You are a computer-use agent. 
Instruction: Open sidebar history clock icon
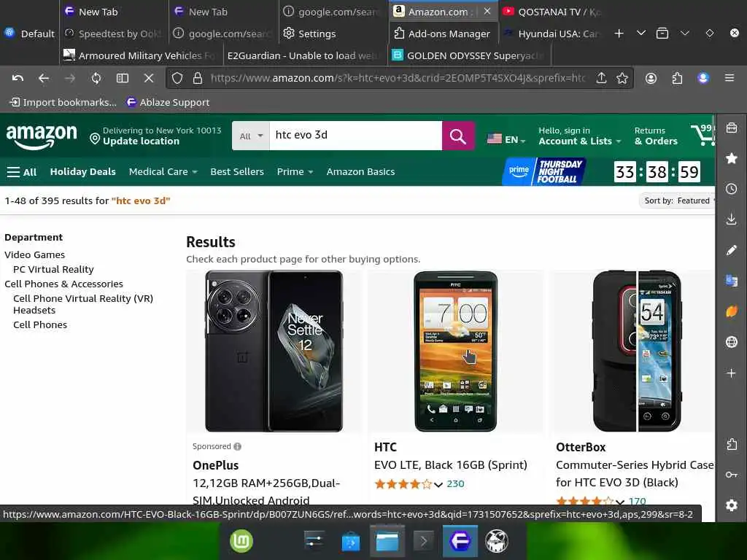[731, 189]
